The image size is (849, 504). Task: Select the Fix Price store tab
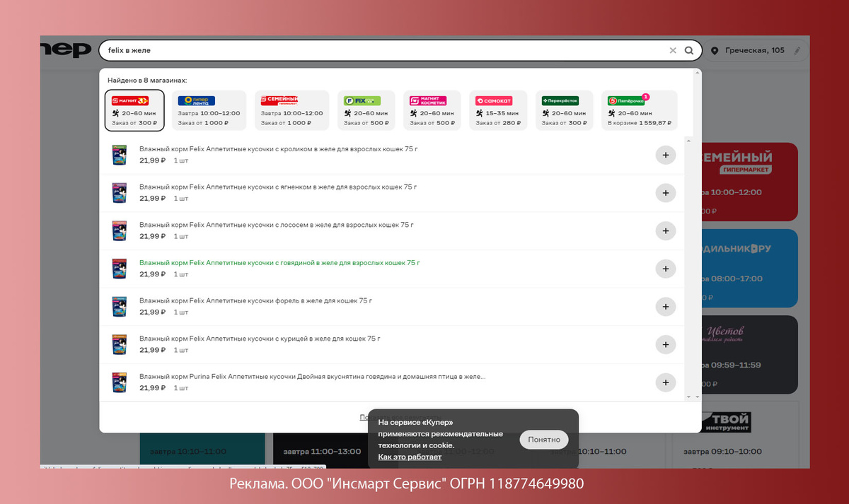click(x=366, y=110)
